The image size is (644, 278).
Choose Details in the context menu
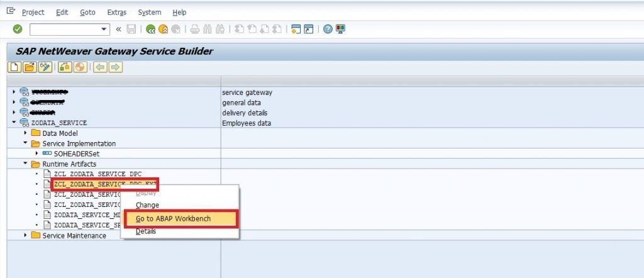pos(146,231)
